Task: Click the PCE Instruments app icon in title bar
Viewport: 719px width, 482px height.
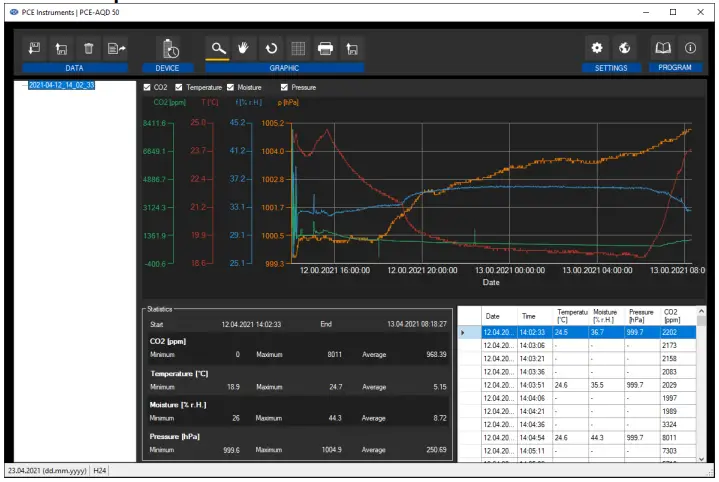Action: [14, 12]
